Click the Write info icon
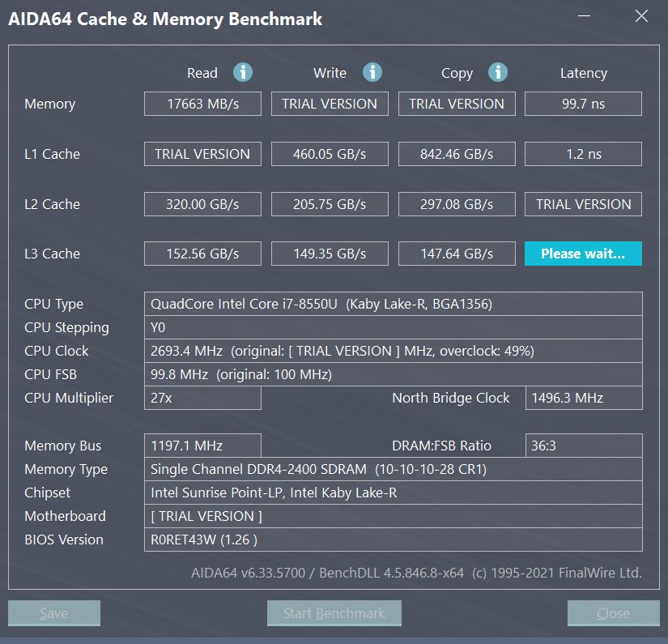668x644 pixels. point(372,72)
